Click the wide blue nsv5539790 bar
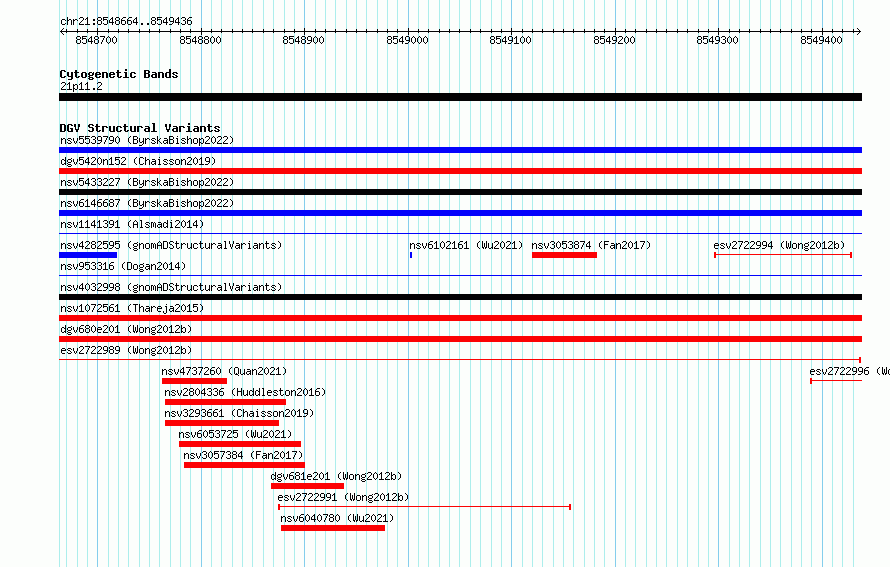The width and height of the screenshot is (890, 567). [460, 150]
